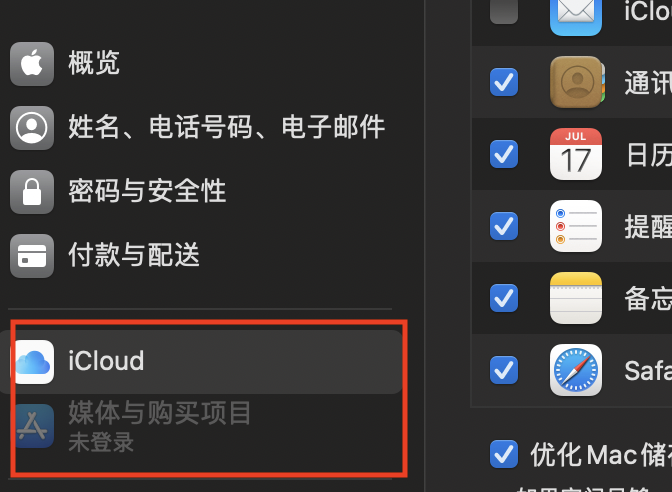Screen dimensions: 672x492
Task: Click the Calendar JUL 17 icon
Action: (576, 154)
